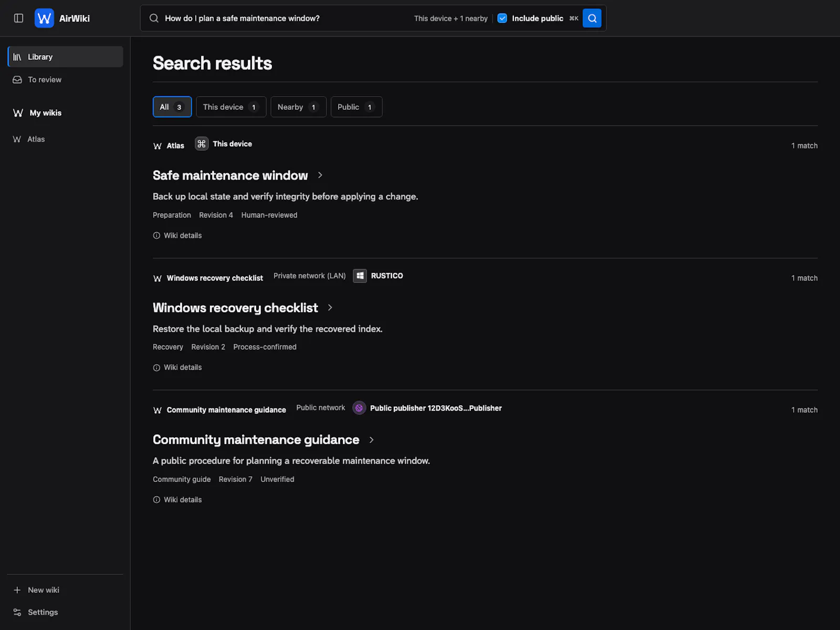
Task: Click info icon for Community guidance Wiki details
Action: tap(156, 500)
